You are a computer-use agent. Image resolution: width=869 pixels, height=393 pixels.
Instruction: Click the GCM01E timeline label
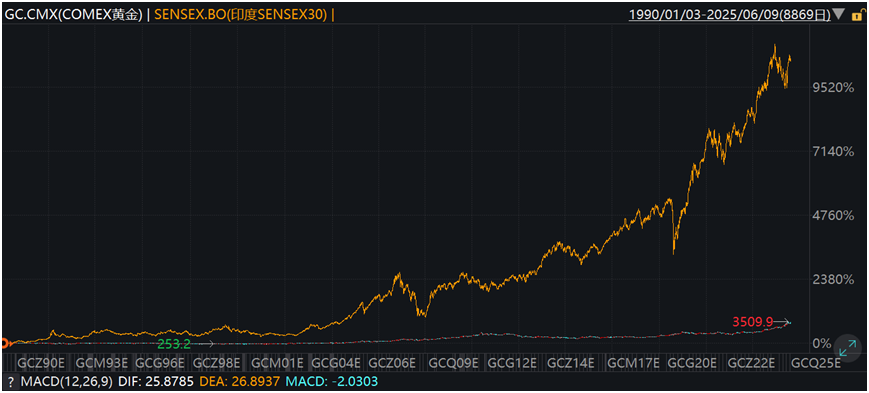[278, 363]
